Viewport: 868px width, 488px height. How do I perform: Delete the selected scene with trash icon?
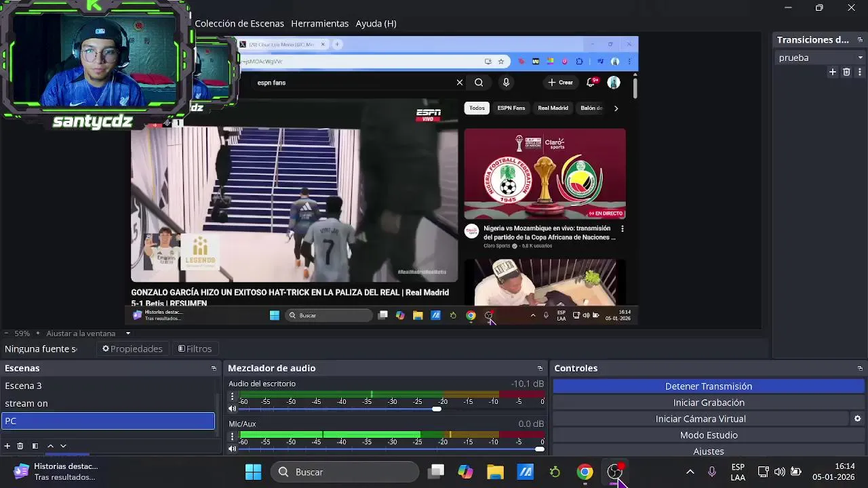pyautogui.click(x=20, y=446)
